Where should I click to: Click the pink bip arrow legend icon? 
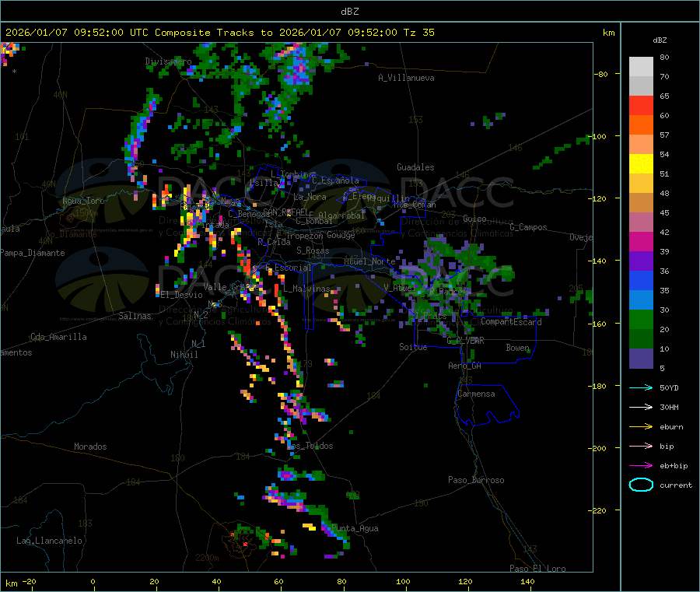(641, 446)
